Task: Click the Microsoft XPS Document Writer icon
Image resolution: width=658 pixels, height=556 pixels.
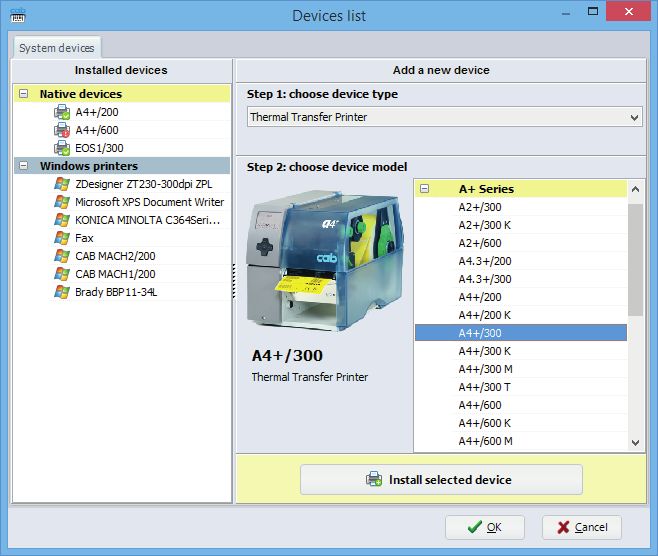Action: coord(62,202)
